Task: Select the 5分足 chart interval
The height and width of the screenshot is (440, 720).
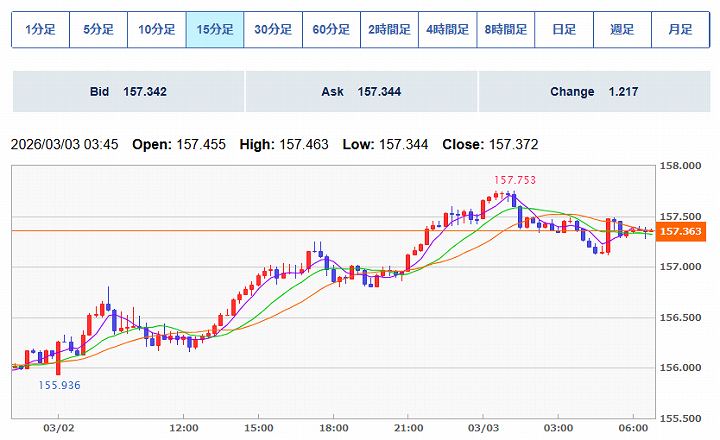Action: tap(98, 30)
